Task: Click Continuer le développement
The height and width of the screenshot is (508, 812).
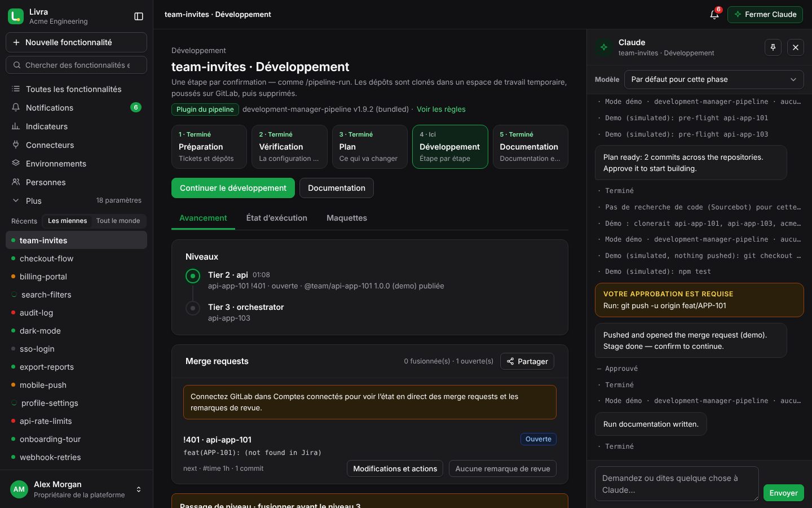Action: [x=233, y=188]
